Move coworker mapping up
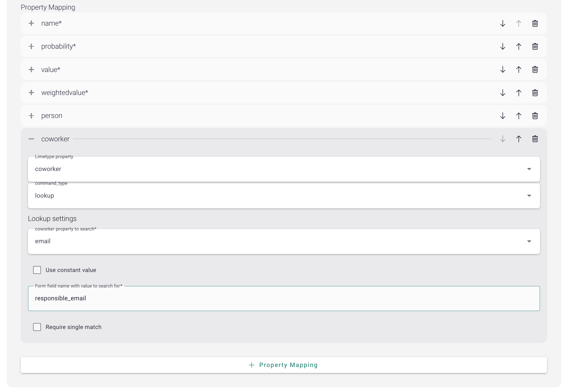This screenshot has width=574, height=392. click(519, 139)
